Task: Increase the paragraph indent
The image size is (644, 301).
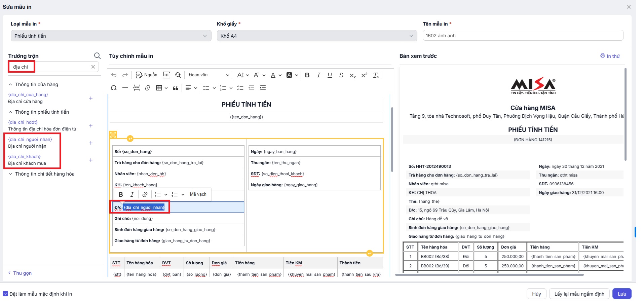Action: 263,88
